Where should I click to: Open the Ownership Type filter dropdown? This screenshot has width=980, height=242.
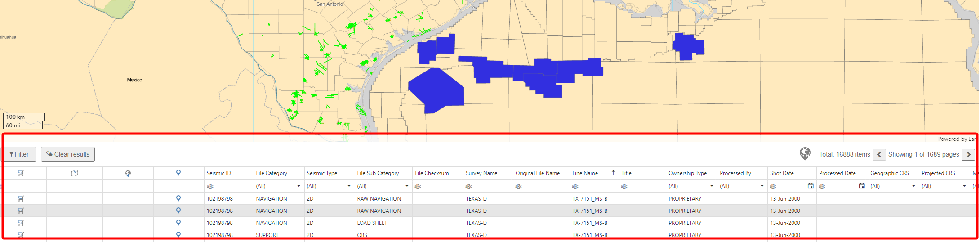coord(712,186)
